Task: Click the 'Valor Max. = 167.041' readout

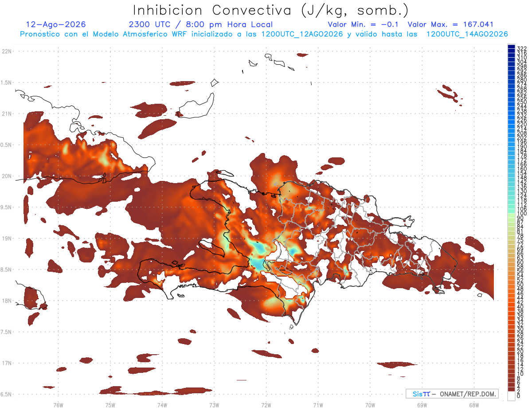Action: click(x=450, y=25)
